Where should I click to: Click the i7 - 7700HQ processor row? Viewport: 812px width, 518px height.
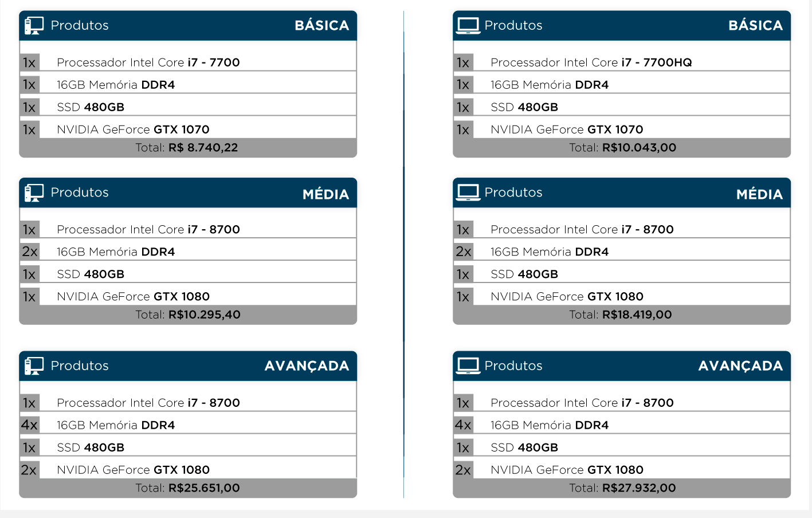[x=622, y=62]
